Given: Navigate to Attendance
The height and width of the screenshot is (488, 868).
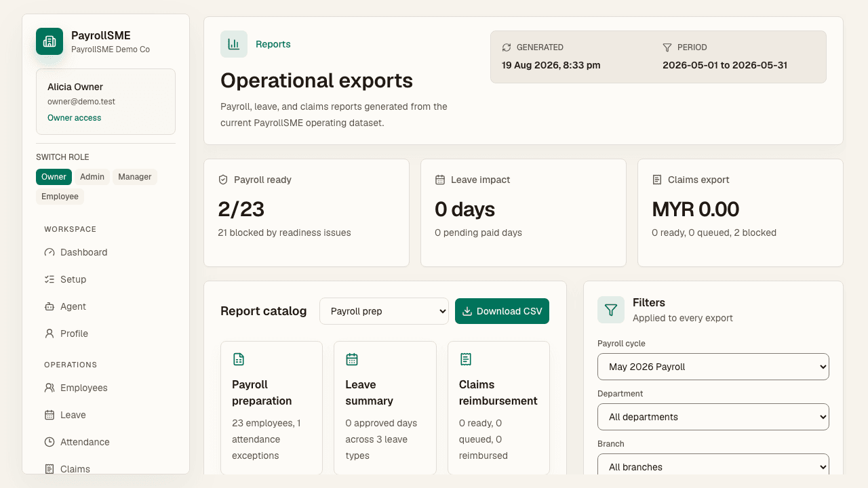Looking at the screenshot, I should (x=106, y=442).
